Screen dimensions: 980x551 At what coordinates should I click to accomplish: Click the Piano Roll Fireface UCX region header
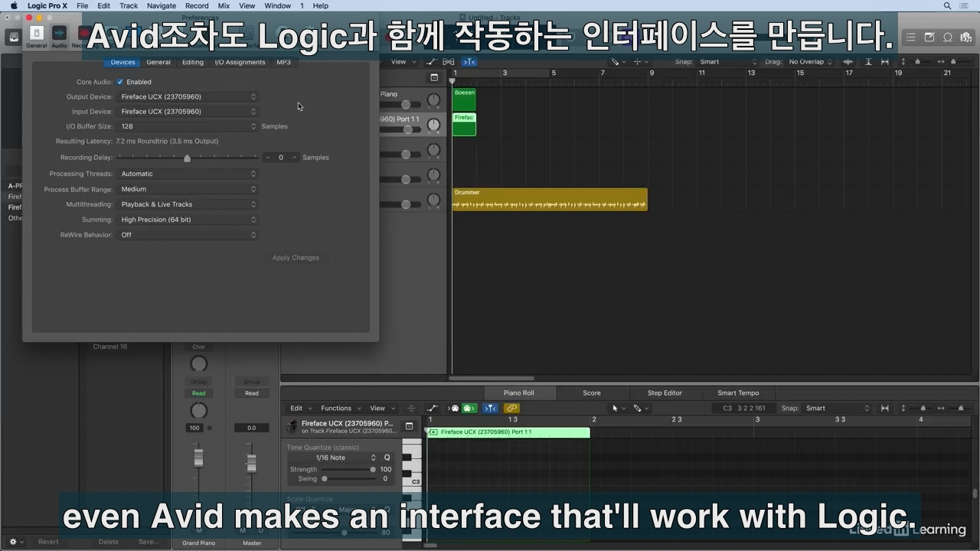pyautogui.click(x=508, y=432)
